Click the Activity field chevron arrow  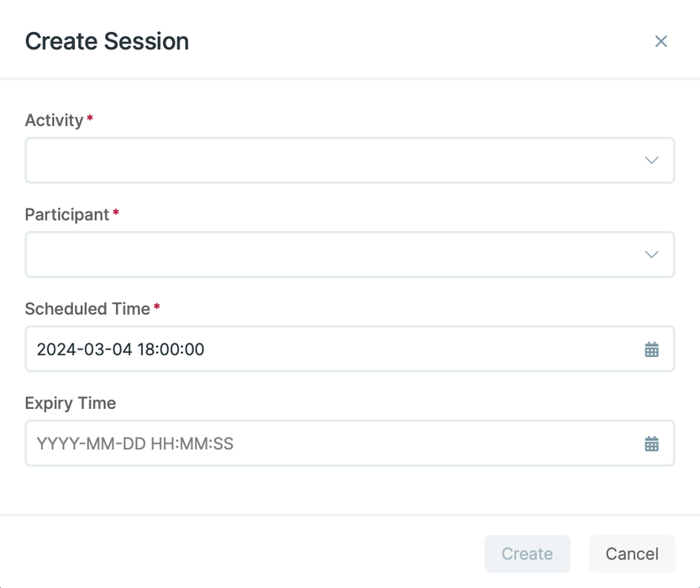651,160
